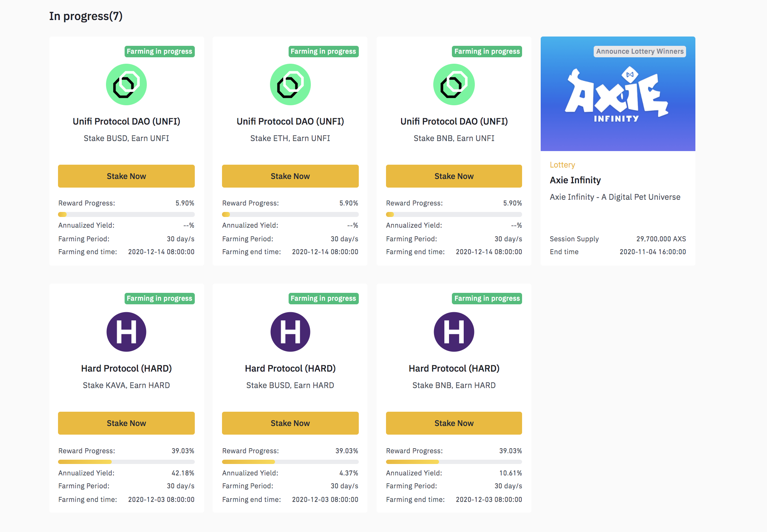767x532 pixels.
Task: Click the HARD logo on the Stake BNB card
Action: 454,332
